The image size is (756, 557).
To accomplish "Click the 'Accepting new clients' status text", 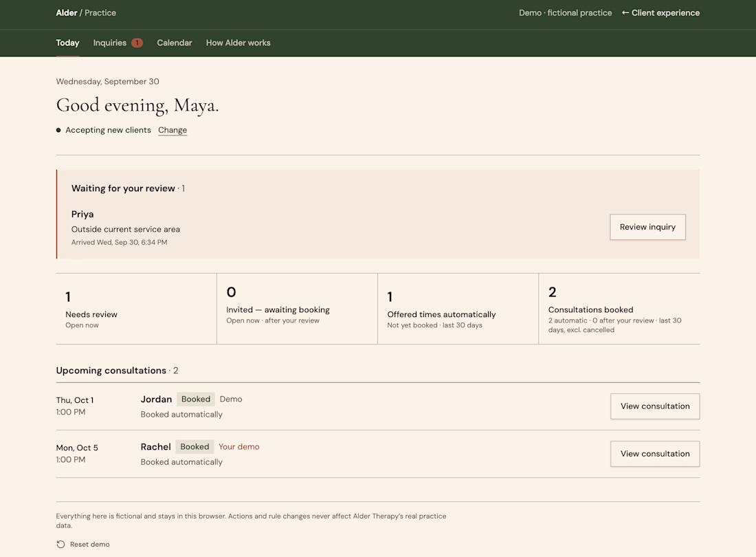I will (108, 130).
